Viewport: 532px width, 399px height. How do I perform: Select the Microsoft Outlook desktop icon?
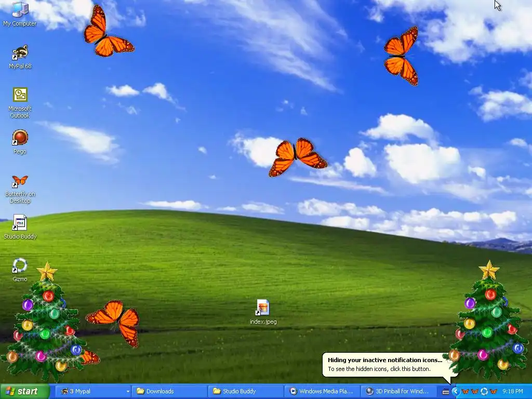(x=20, y=103)
